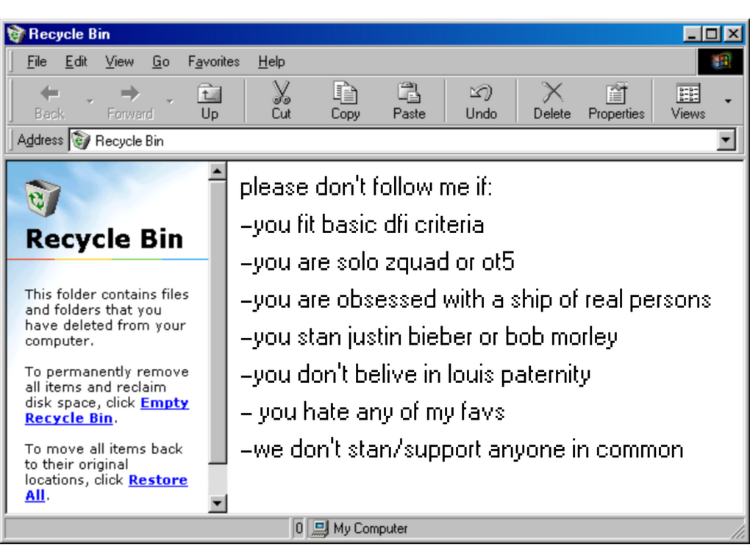Click the left panel scroll-down arrow
750x560 pixels.
pyautogui.click(x=218, y=503)
